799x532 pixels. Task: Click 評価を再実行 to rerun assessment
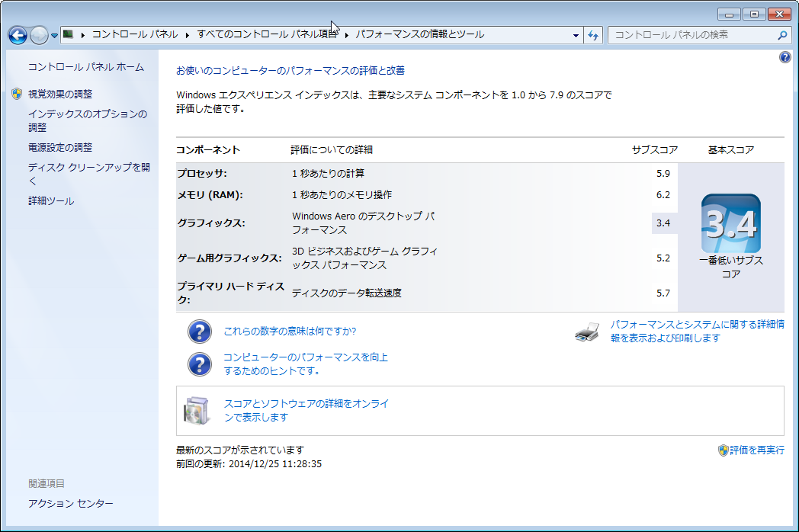click(757, 450)
